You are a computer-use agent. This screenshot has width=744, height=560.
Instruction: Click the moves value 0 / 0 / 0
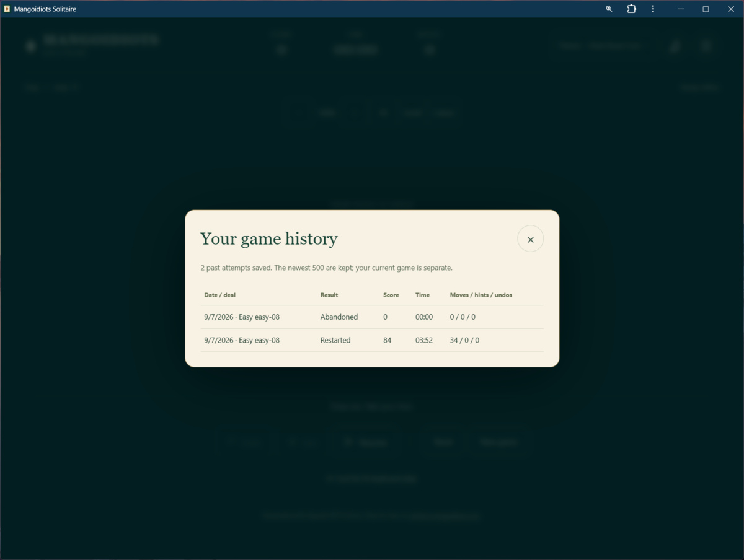463,317
